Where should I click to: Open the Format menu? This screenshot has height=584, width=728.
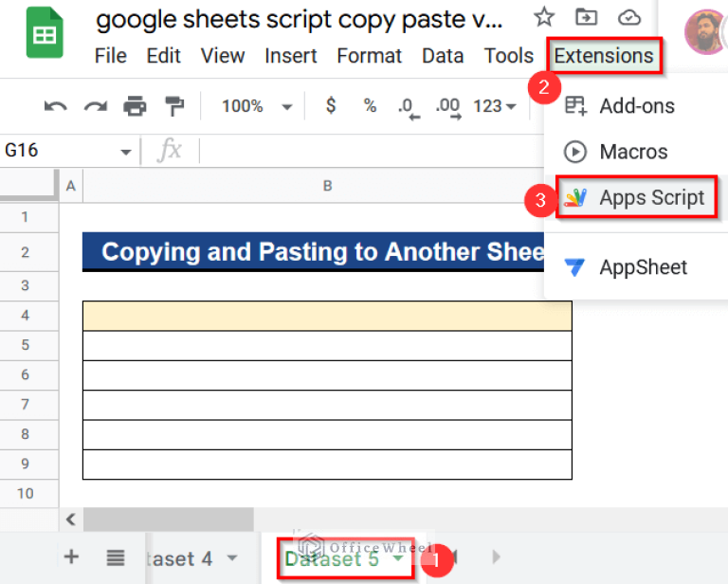coord(369,56)
